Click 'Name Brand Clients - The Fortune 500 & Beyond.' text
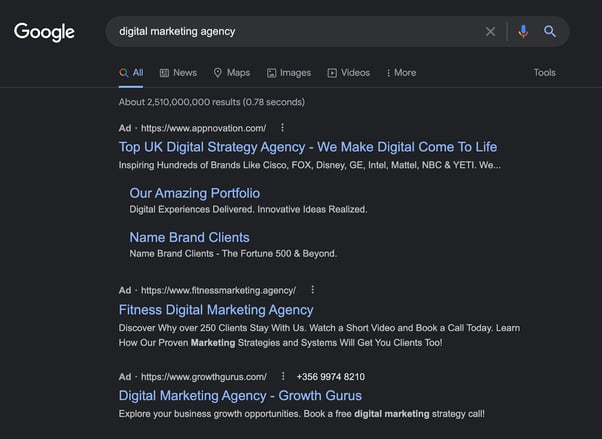Screen dimensions: 602x439 pos(233,253)
